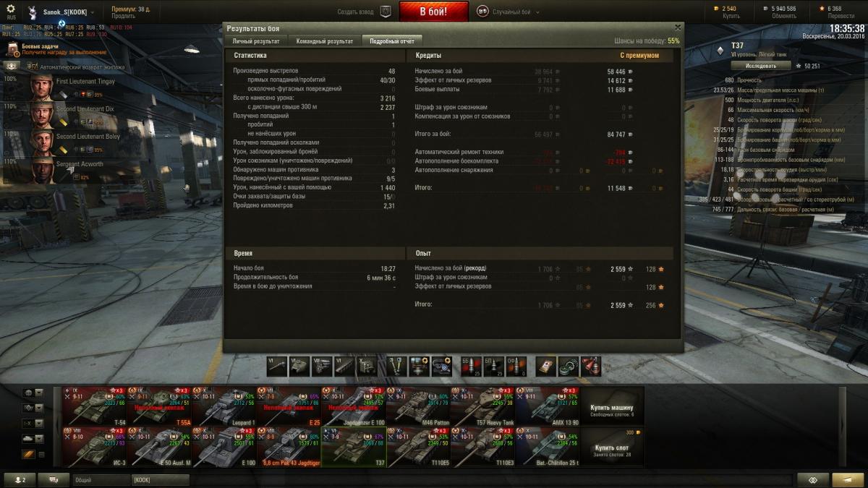Select the T57 Heavy Tank
This screenshot has height=488, width=868.
point(483,406)
